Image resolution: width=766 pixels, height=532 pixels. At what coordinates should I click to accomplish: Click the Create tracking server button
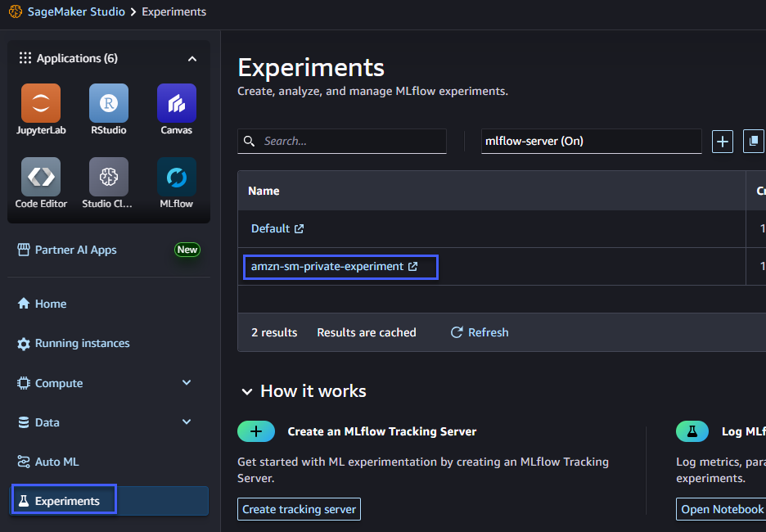point(299,509)
